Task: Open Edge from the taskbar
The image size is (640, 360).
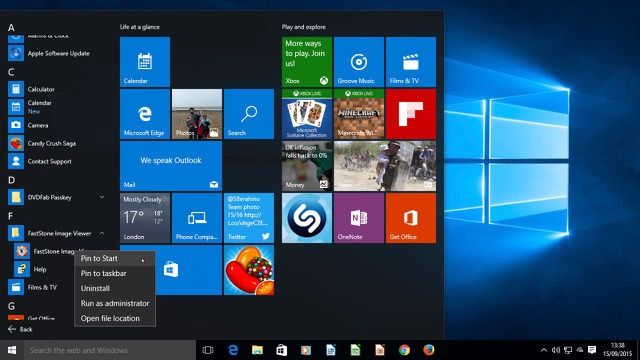Action: click(233, 350)
